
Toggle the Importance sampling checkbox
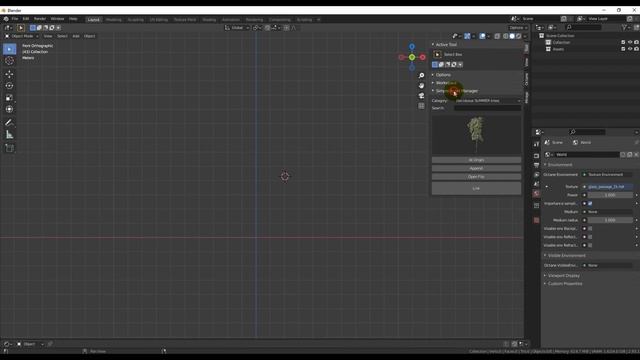pos(590,203)
